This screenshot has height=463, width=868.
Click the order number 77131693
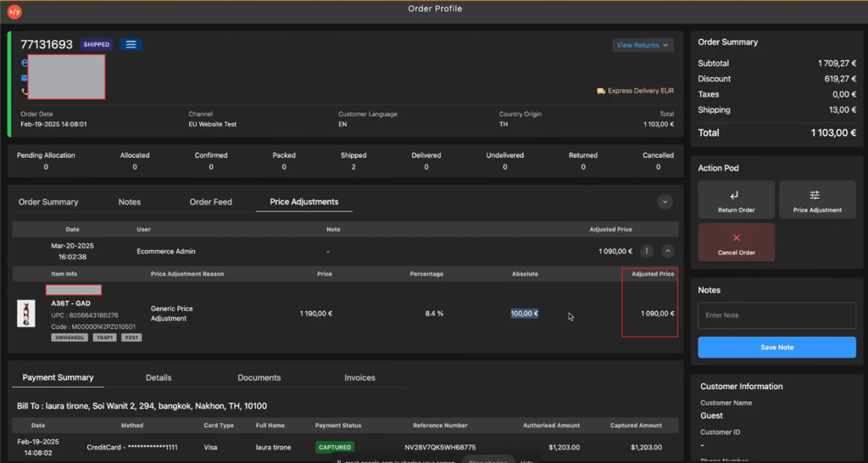pos(47,44)
